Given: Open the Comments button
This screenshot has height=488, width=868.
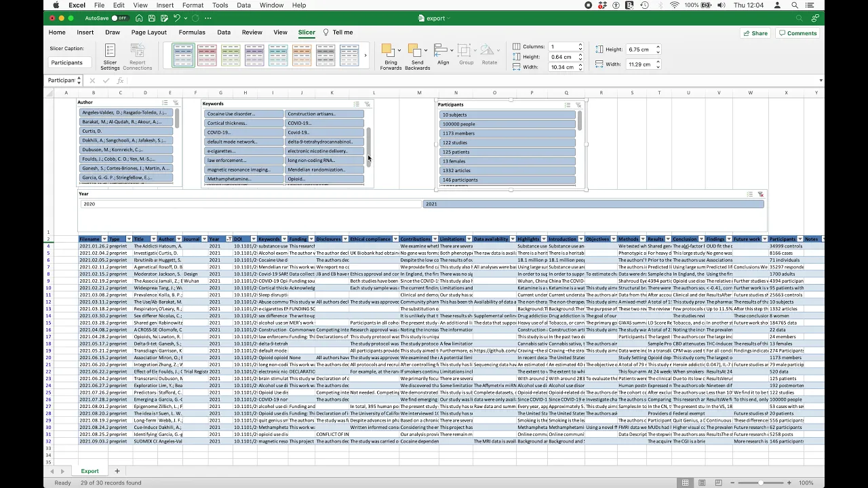Looking at the screenshot, I should (x=798, y=33).
